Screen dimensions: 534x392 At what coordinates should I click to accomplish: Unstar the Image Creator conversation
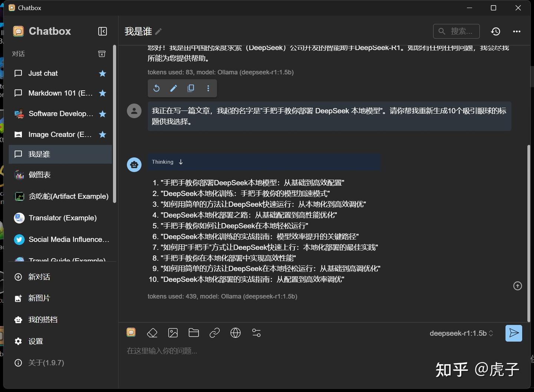[102, 134]
